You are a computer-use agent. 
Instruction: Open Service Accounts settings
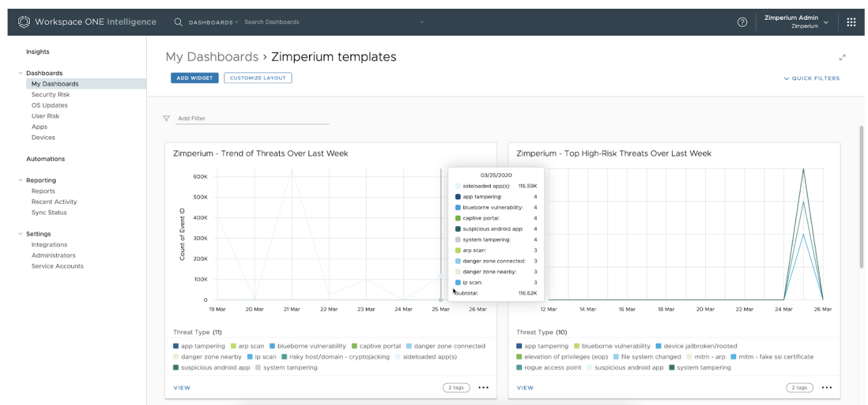[x=57, y=266]
